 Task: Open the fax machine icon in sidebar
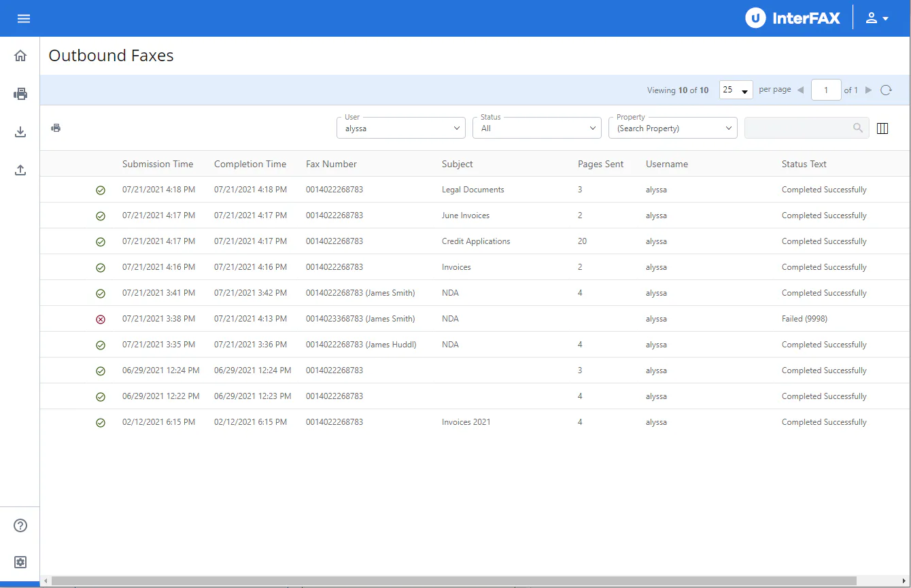(x=20, y=94)
